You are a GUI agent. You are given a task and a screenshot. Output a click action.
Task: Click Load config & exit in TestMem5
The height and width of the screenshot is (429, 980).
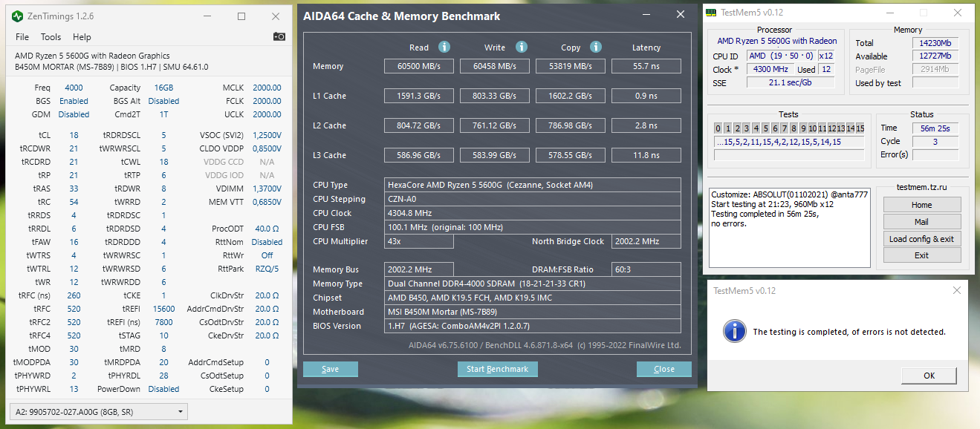click(921, 239)
